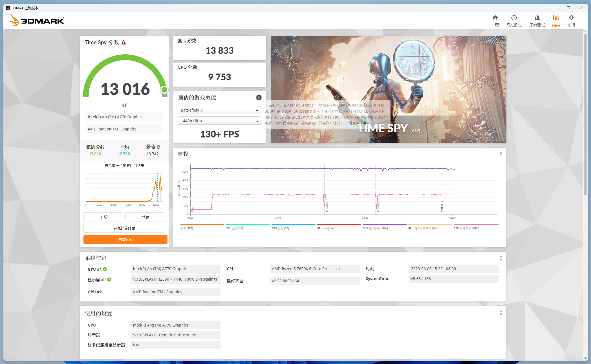Click the GPU clock frequency color swatch
This screenshot has width=591, height=364.
click(x=476, y=225)
